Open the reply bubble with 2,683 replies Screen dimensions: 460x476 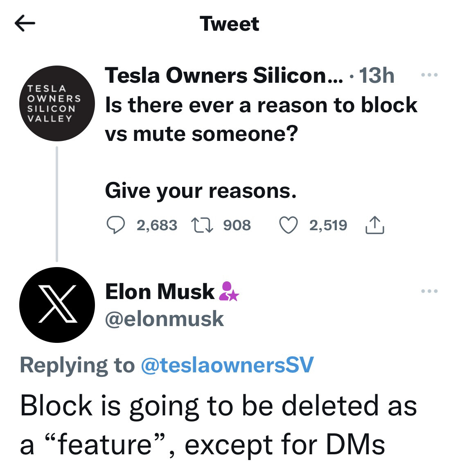click(x=115, y=225)
